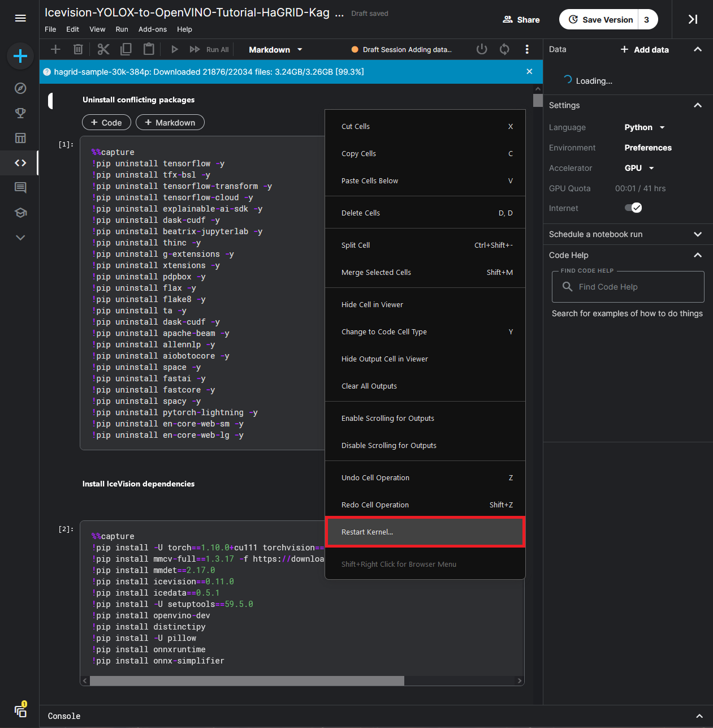
Task: Click the power session icon
Action: pyautogui.click(x=482, y=50)
